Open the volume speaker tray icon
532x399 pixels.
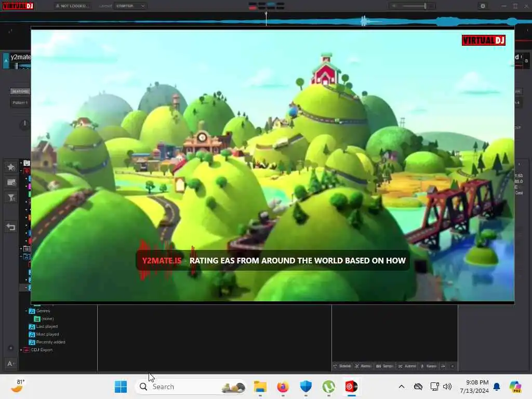(447, 387)
